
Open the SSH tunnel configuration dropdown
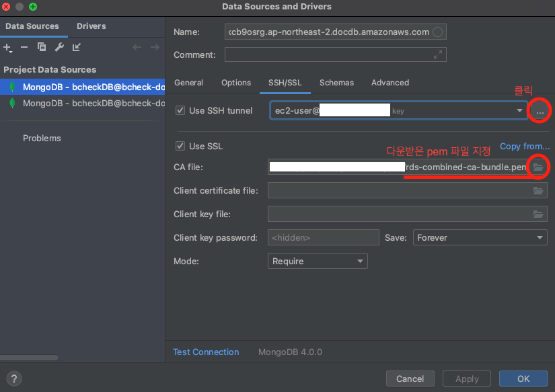519,111
